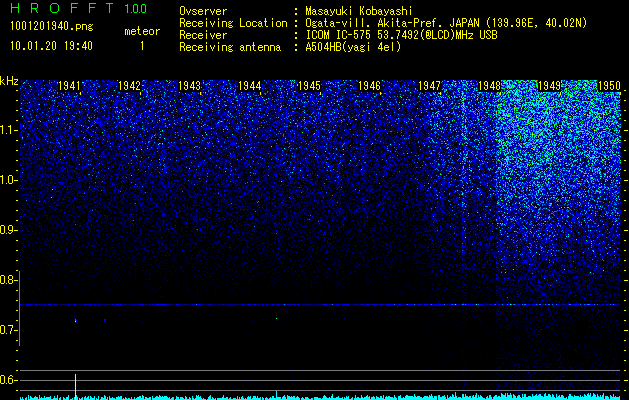Click the 'Receiving antenna' label
Viewport: 629px width, 400px height.
(x=230, y=47)
